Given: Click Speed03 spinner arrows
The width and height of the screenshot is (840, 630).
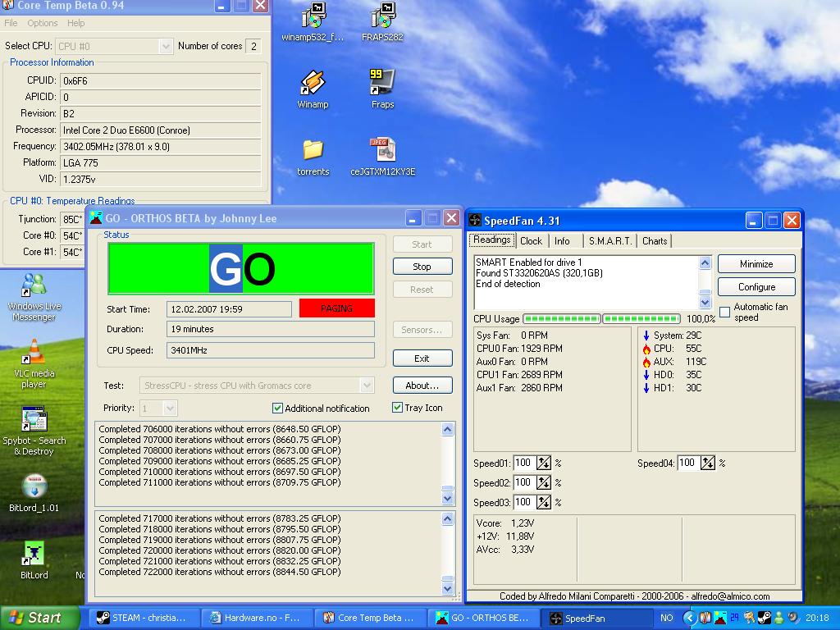Looking at the screenshot, I should (x=543, y=503).
